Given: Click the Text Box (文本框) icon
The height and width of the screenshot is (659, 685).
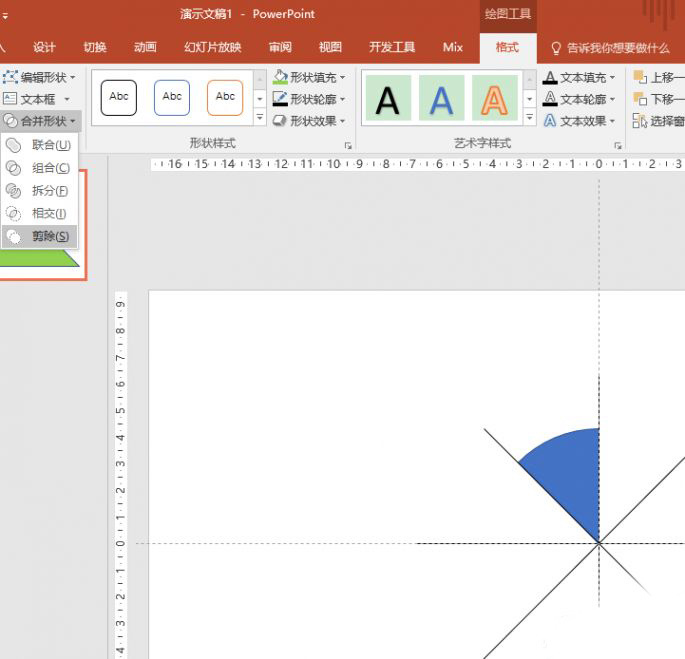Looking at the screenshot, I should 11,99.
